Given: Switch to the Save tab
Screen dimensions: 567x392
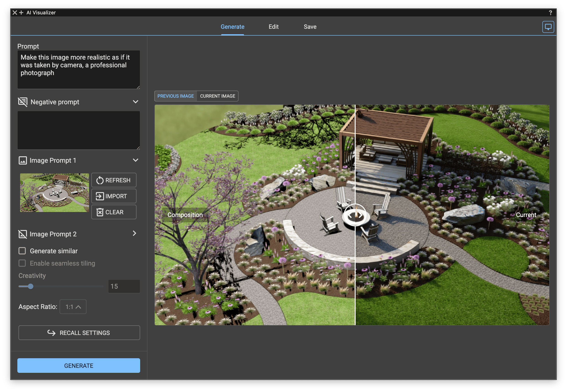Looking at the screenshot, I should point(310,26).
